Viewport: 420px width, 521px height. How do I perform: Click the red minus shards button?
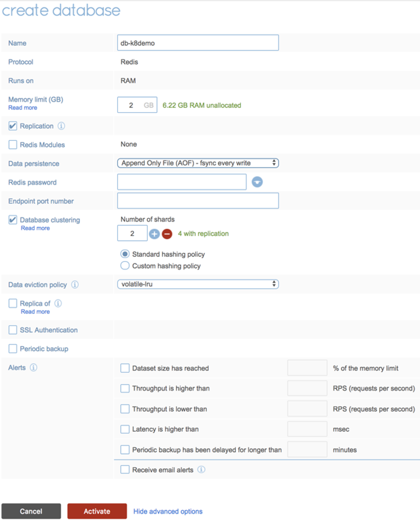[167, 234]
